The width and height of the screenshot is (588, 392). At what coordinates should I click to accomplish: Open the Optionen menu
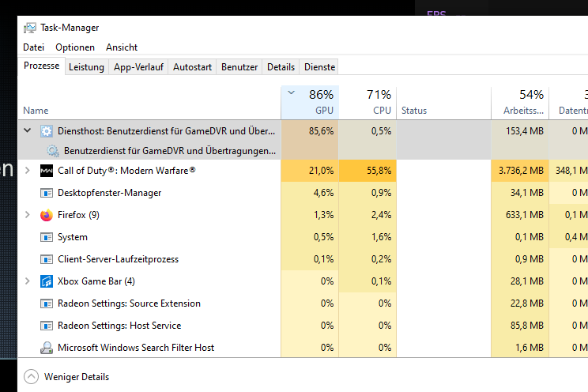75,47
